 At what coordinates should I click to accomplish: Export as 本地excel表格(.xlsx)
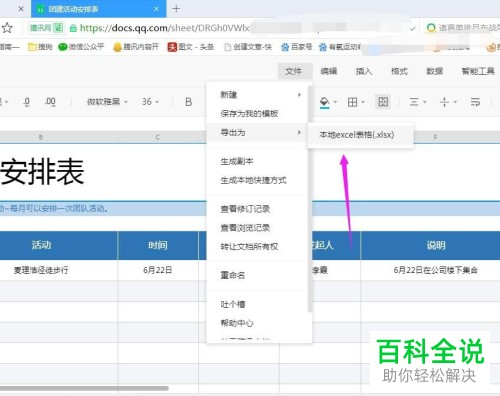click(x=360, y=135)
